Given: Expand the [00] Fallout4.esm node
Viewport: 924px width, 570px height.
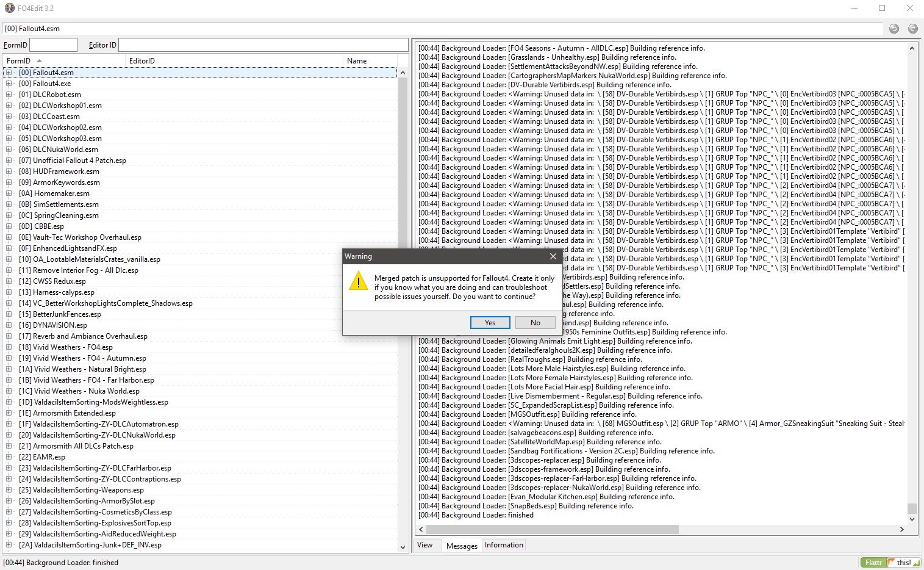Looking at the screenshot, I should click(x=9, y=73).
